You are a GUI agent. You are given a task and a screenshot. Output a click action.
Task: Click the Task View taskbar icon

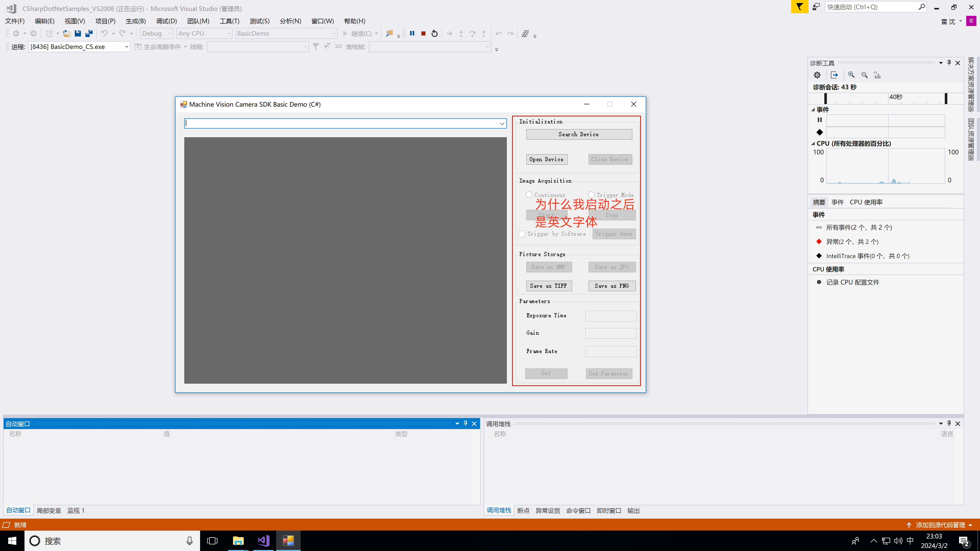tap(212, 540)
